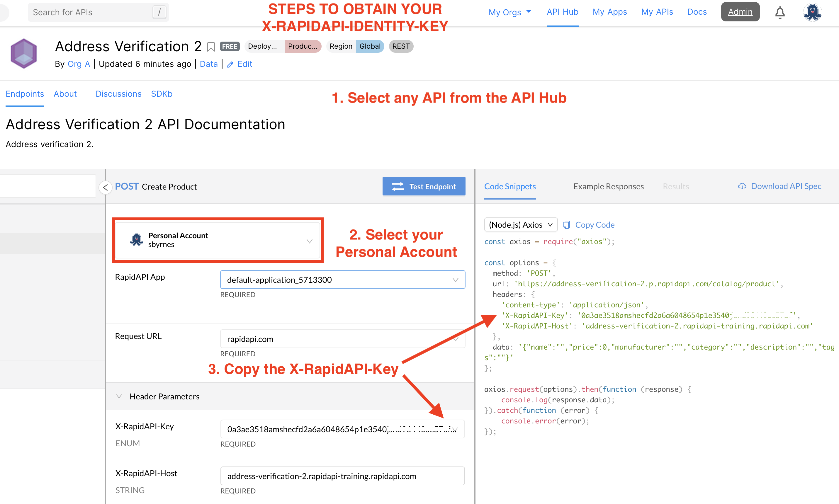Open the Personal Account selector
839x504 pixels.
point(218,241)
